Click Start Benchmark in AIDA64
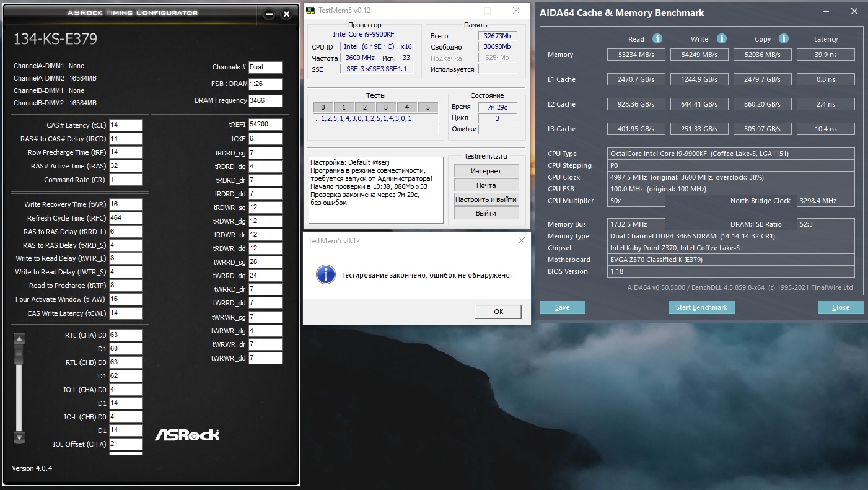 click(x=702, y=307)
